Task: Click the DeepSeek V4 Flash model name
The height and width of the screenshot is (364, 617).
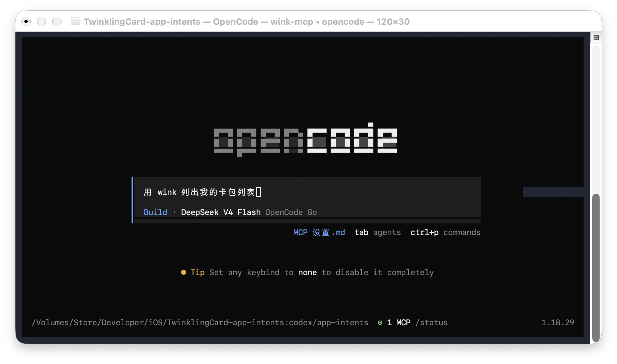Action: point(221,212)
